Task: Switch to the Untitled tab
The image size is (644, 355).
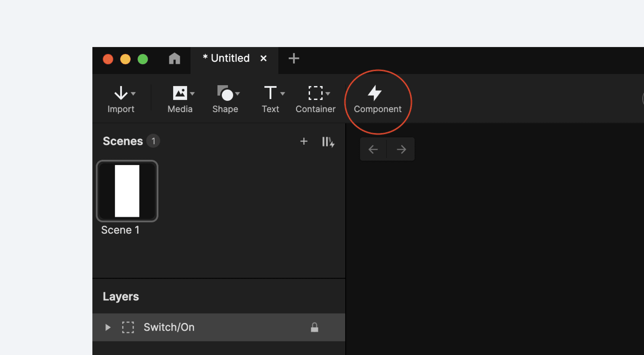Action: 227,58
